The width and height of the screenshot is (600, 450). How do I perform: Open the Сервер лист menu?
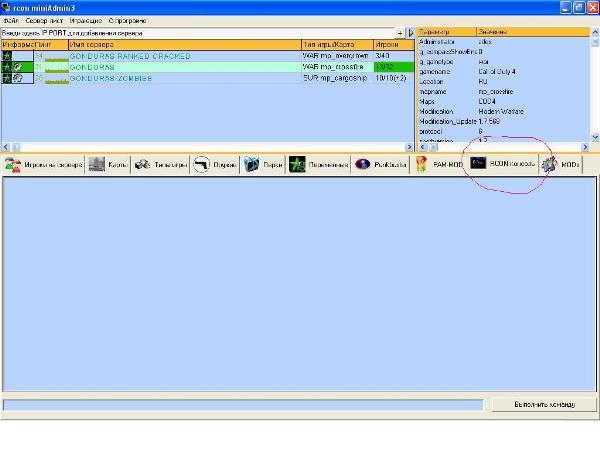(44, 21)
